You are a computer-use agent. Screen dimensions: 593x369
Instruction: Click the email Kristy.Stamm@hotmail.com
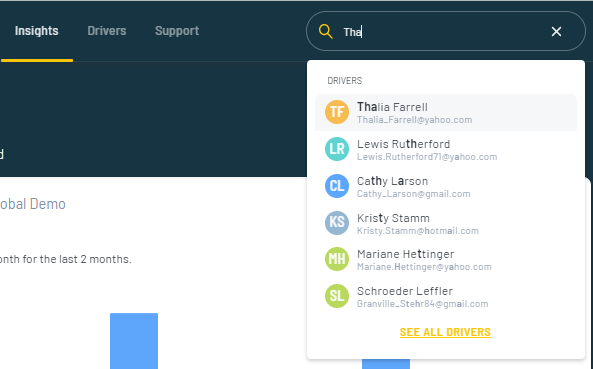pos(418,231)
